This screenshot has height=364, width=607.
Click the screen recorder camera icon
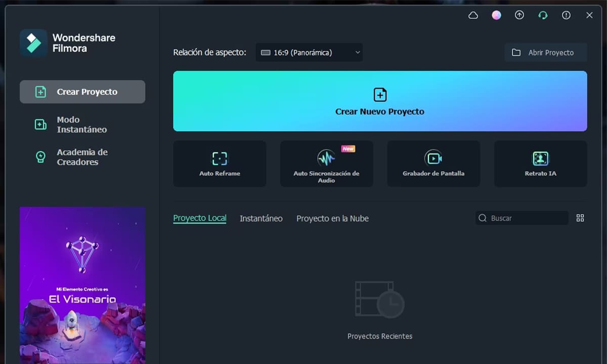pyautogui.click(x=433, y=158)
